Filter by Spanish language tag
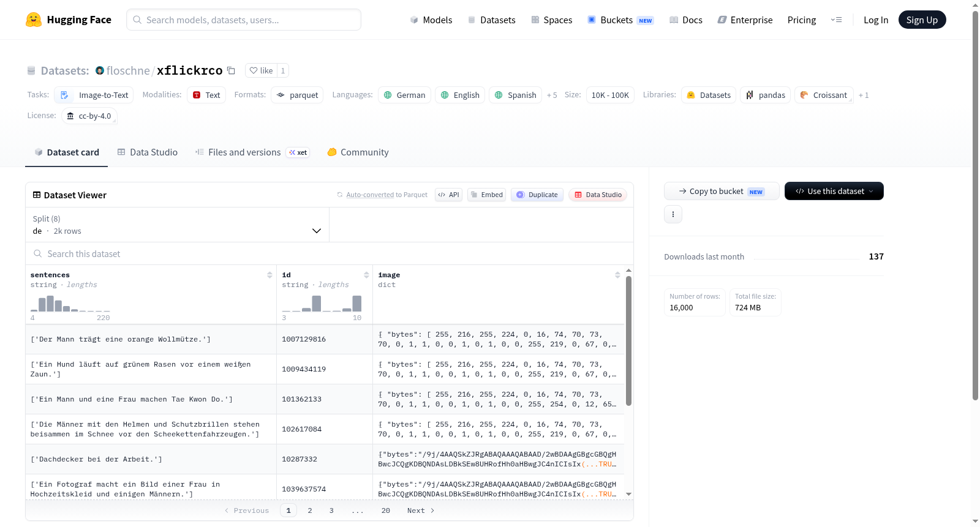This screenshot has height=527, width=980. pyautogui.click(x=515, y=95)
